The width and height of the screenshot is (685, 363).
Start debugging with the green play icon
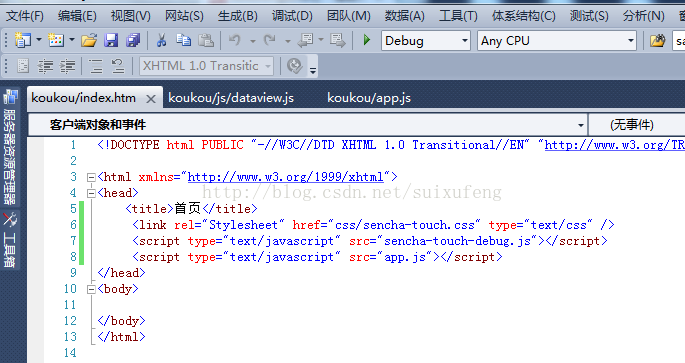pos(367,40)
